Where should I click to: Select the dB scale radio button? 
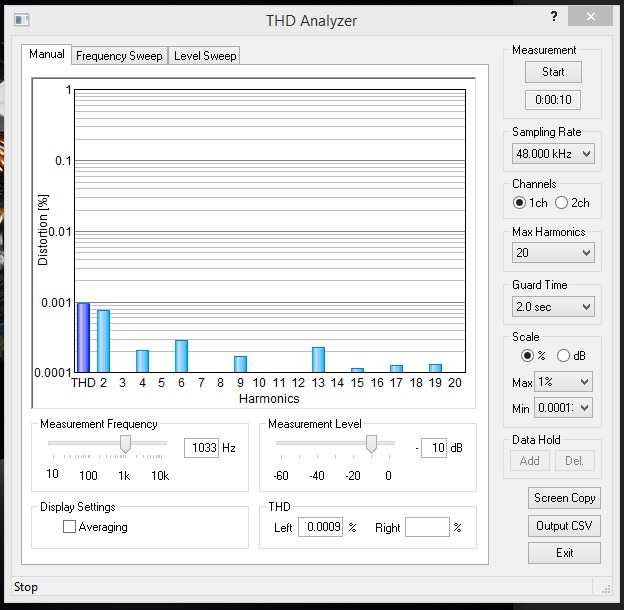(563, 356)
